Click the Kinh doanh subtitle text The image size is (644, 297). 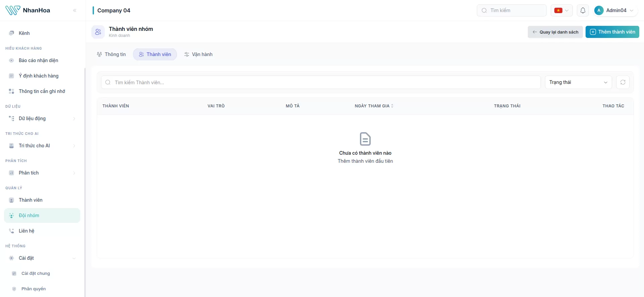click(x=119, y=36)
